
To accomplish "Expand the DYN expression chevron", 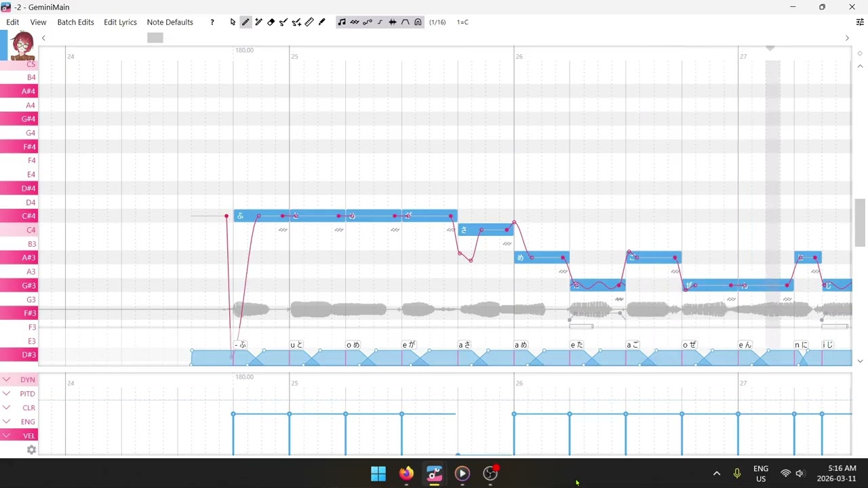I will [6, 380].
